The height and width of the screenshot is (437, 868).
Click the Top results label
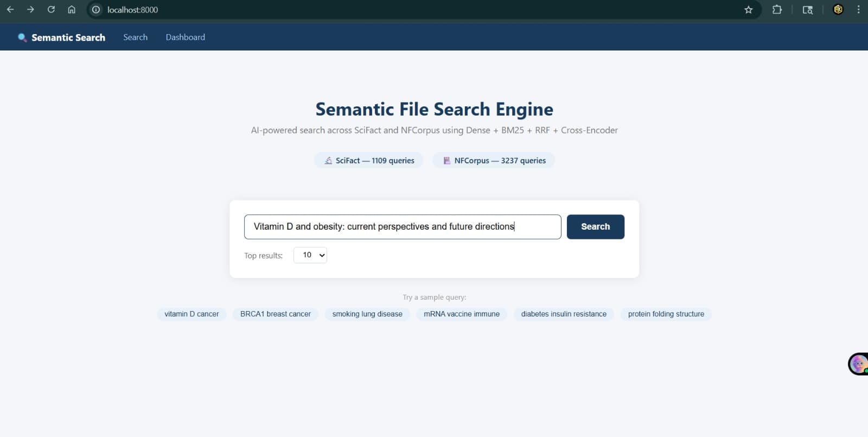[264, 256]
